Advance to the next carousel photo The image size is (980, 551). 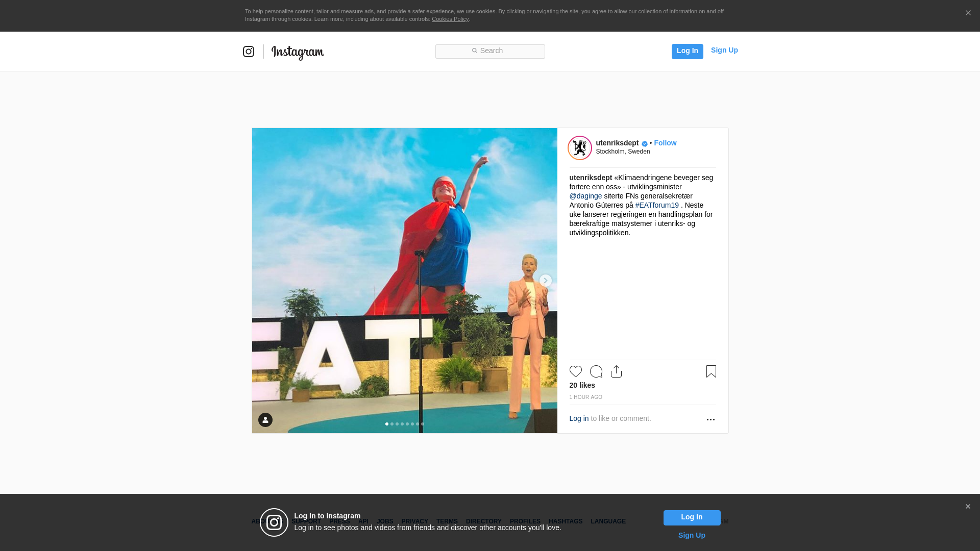pos(545,281)
